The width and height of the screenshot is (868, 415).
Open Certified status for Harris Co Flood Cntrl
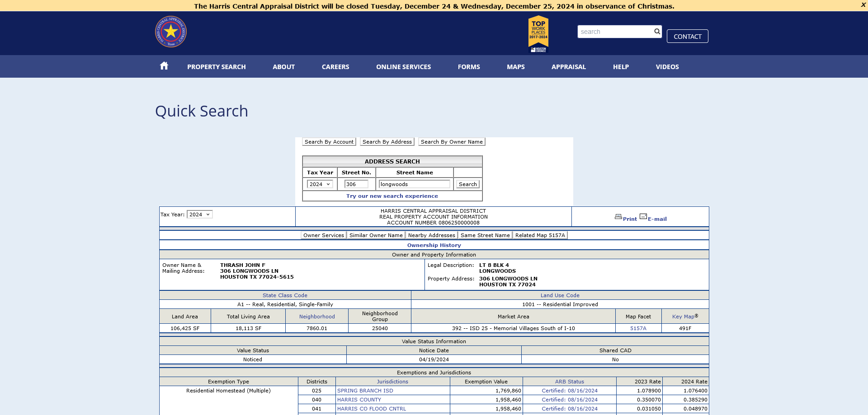[x=569, y=409]
